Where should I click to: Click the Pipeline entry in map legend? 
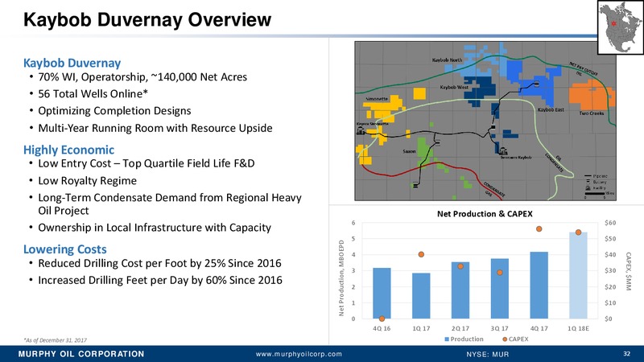point(596,176)
